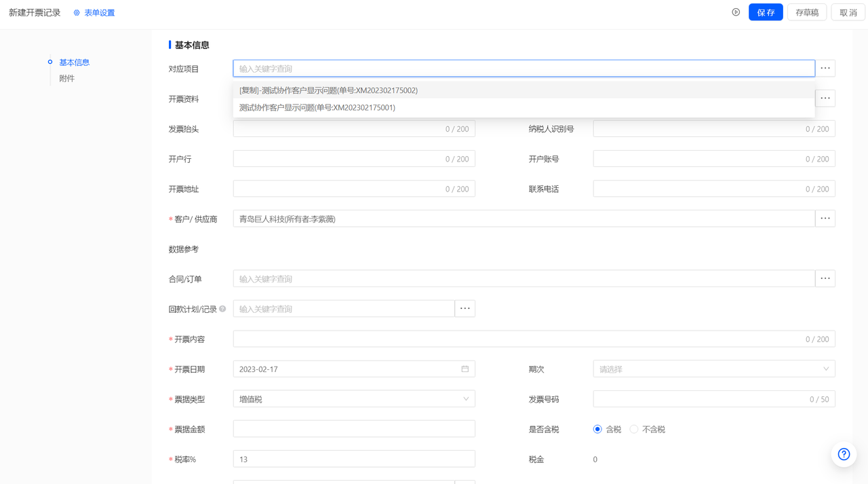Open 表单设置 form settings
Viewport: 868px width, 484px height.
[x=94, y=13]
